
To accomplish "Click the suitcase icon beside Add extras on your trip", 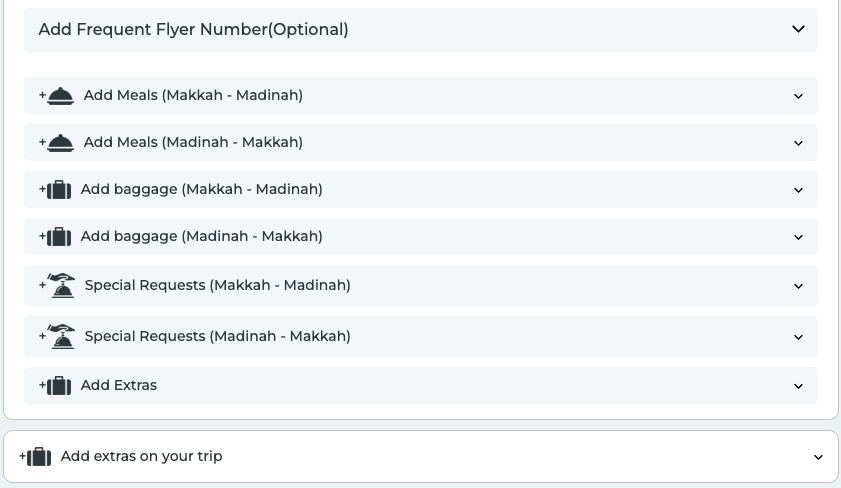I will tap(39, 457).
